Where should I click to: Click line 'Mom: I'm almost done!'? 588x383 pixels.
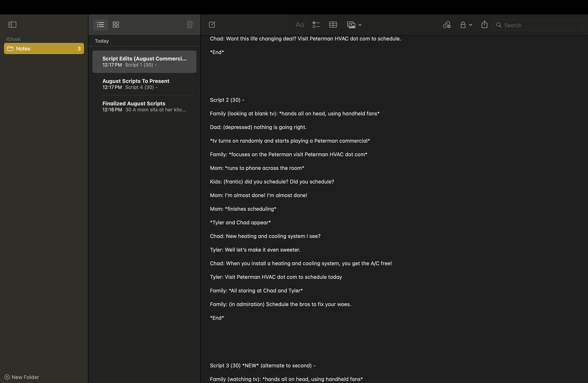258,195
